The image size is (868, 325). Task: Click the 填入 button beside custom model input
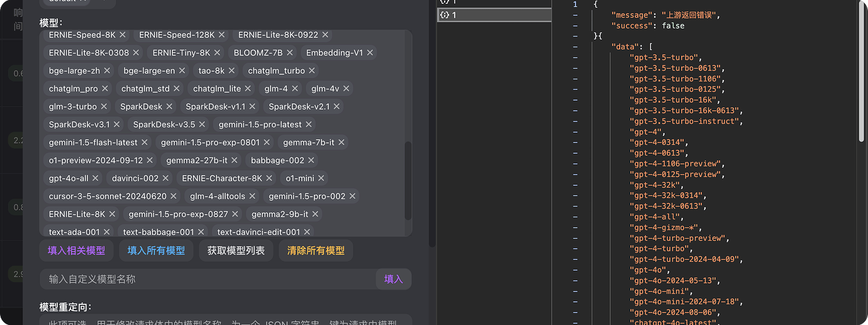click(x=394, y=279)
